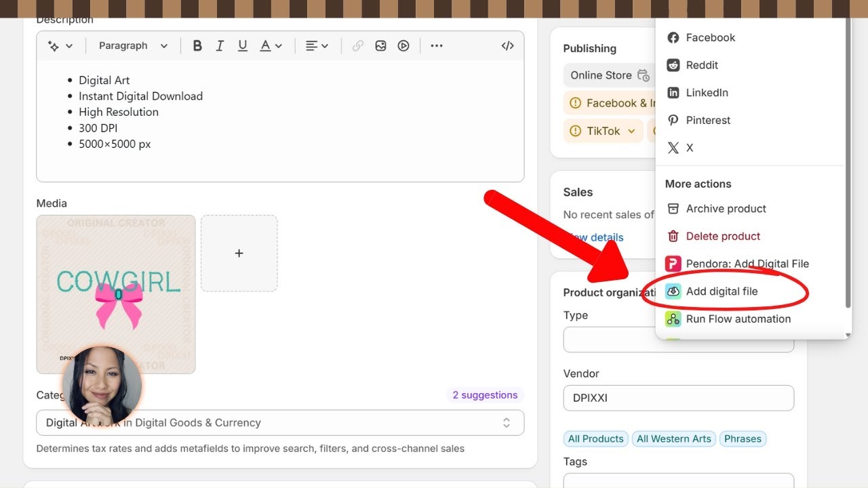Screen dimensions: 868x488
Task: Open the AI magic text generator icon
Action: [53, 46]
